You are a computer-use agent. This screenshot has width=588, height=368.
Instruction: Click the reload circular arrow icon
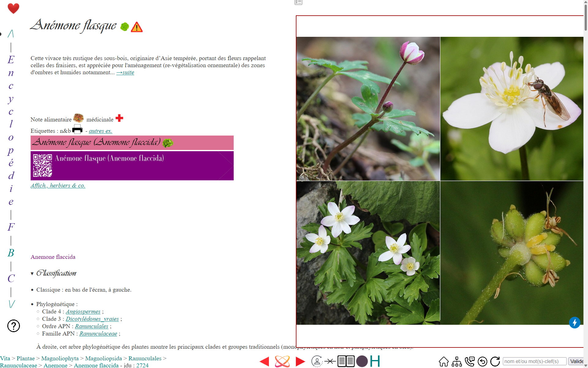coord(495,362)
